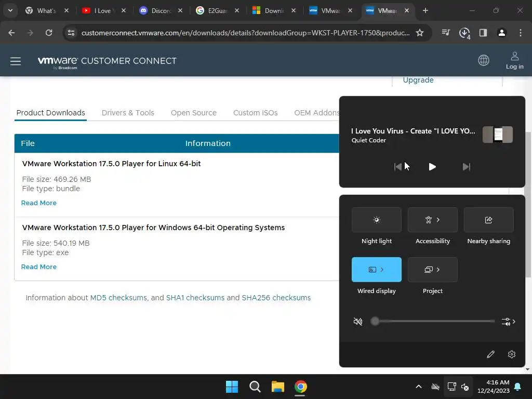Switch to the Microsoft Download tab

[273, 11]
